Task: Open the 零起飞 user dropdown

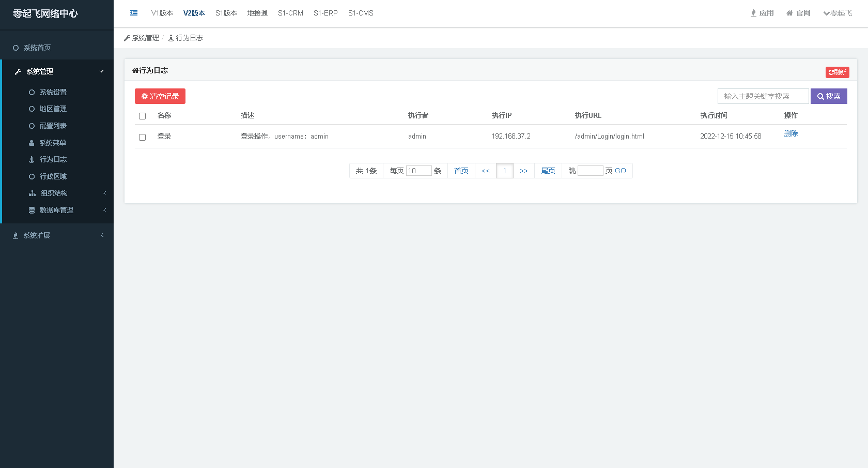Action: point(838,13)
